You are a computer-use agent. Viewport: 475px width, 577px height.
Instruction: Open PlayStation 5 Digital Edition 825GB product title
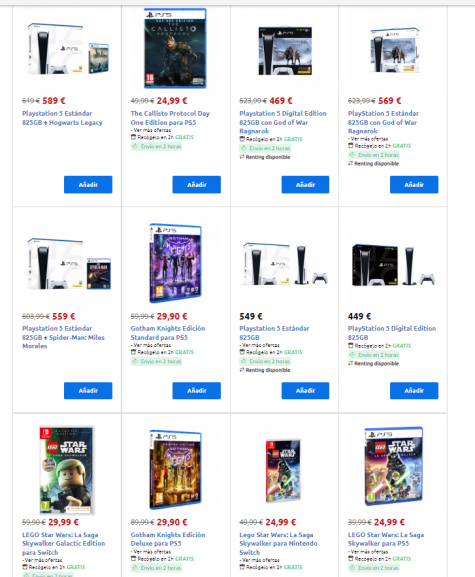click(392, 333)
